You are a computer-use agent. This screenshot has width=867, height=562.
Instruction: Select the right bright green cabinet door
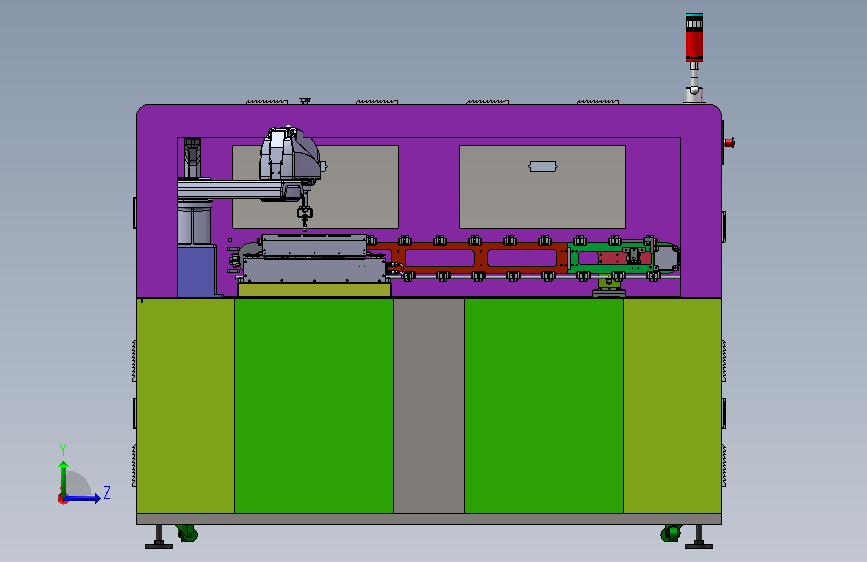[544, 405]
